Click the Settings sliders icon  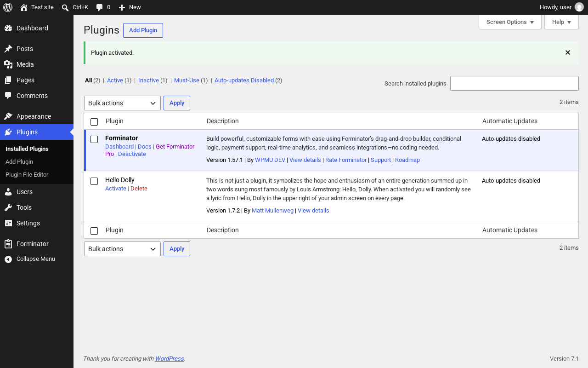(x=8, y=223)
